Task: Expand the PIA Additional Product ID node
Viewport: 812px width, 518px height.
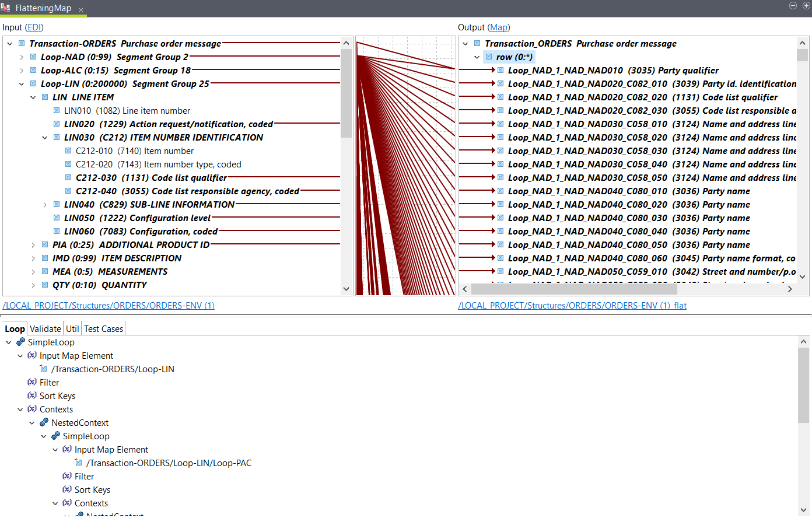Action: point(33,245)
